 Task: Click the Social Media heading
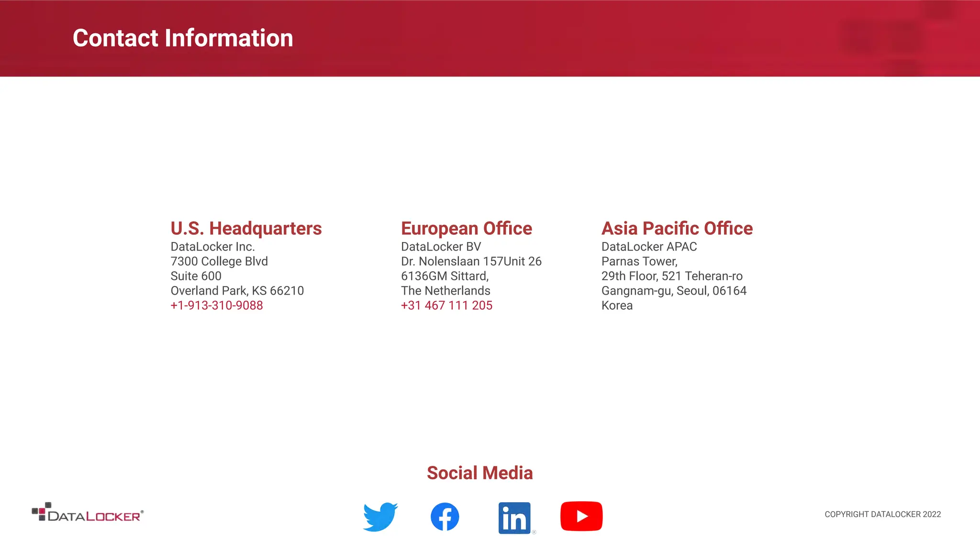(480, 473)
